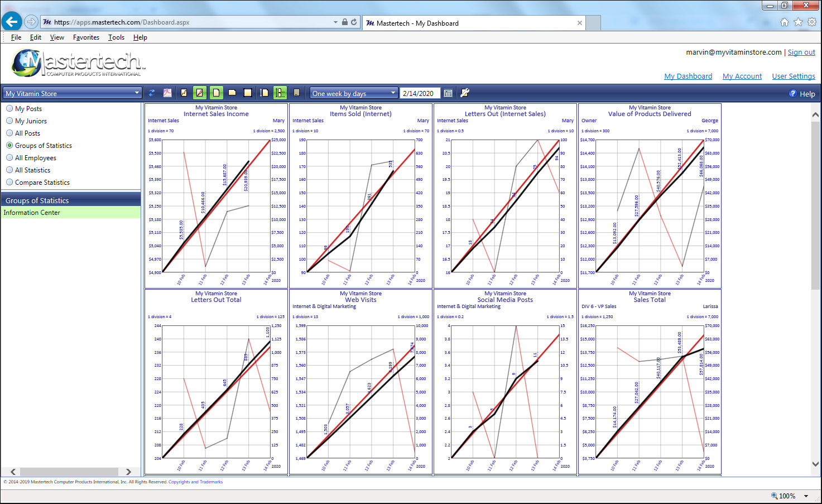Toggle the highlighted vertical scale icon
Screen dimensions: 822x504
(280, 93)
